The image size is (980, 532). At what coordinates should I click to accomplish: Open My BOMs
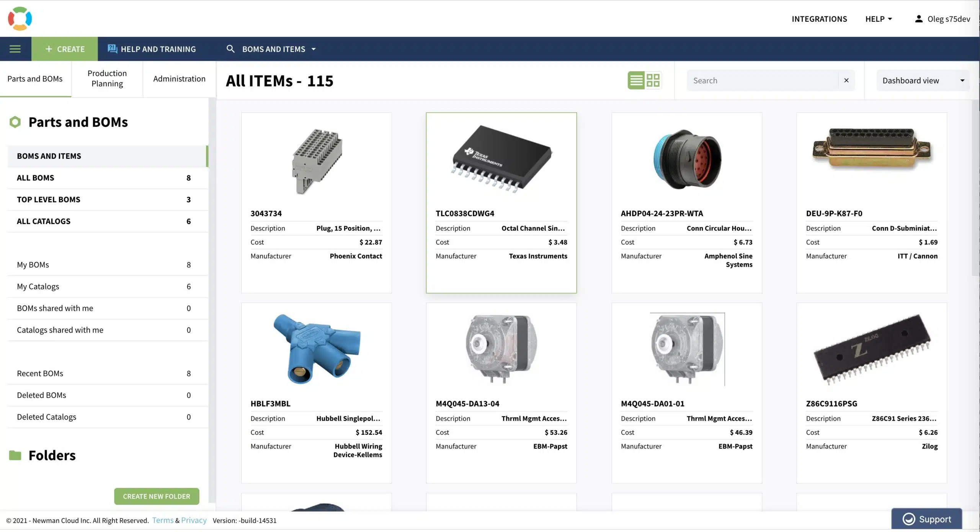[x=108, y=265]
